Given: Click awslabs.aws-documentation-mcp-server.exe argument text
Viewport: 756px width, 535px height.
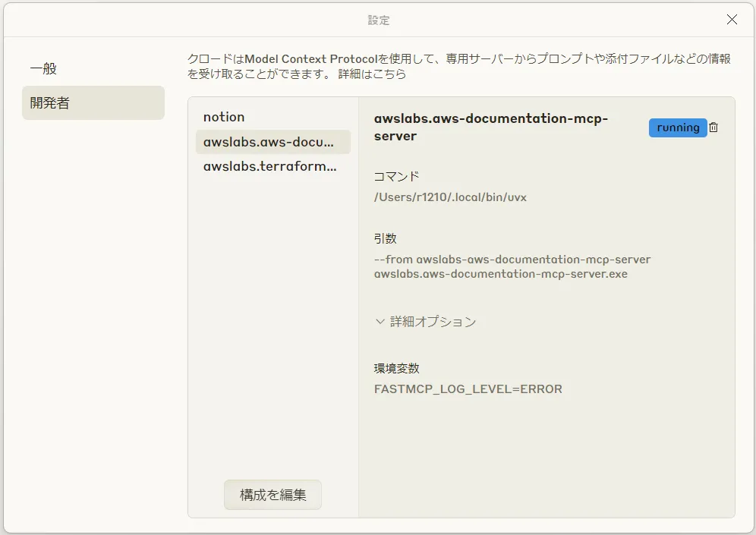Looking at the screenshot, I should tap(500, 274).
